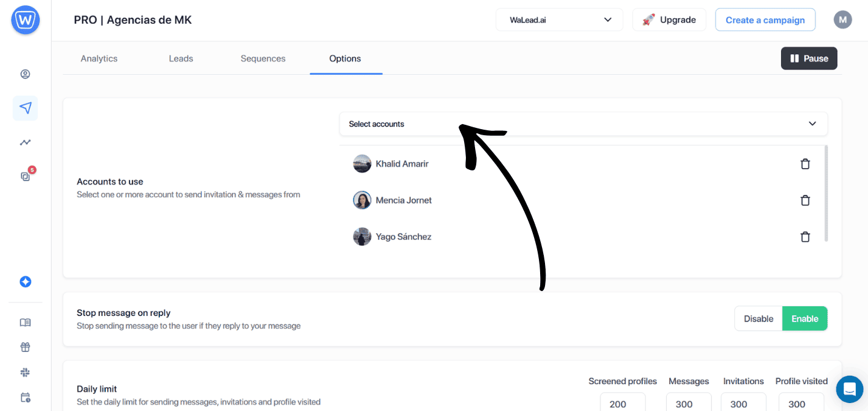868x411 pixels.
Task: Open the sidebar icon with red badge
Action: pyautogui.click(x=27, y=175)
